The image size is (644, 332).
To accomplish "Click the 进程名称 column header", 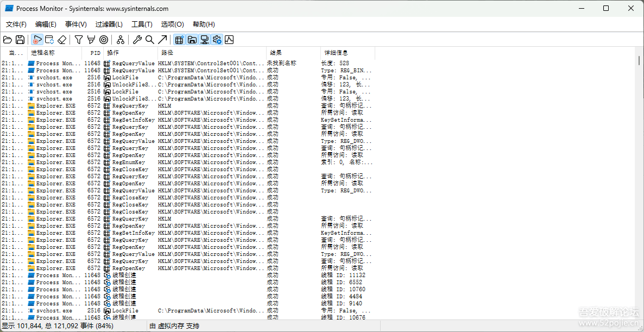I will click(54, 53).
